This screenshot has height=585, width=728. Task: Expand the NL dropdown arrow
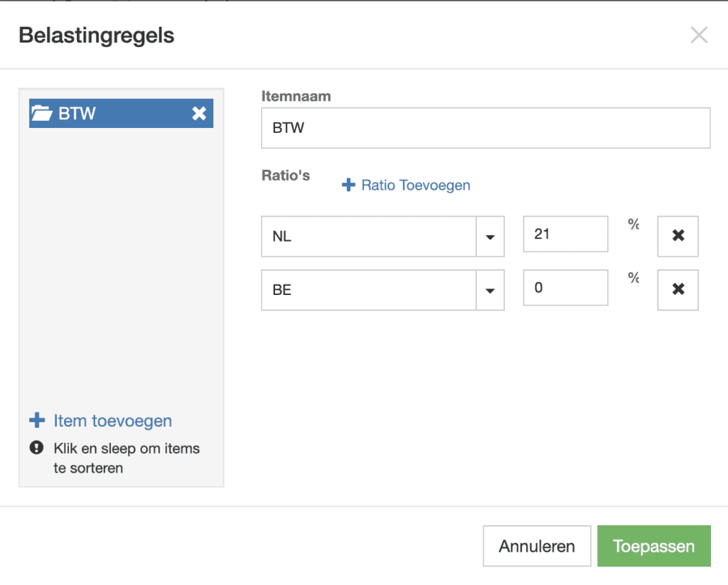pos(490,237)
